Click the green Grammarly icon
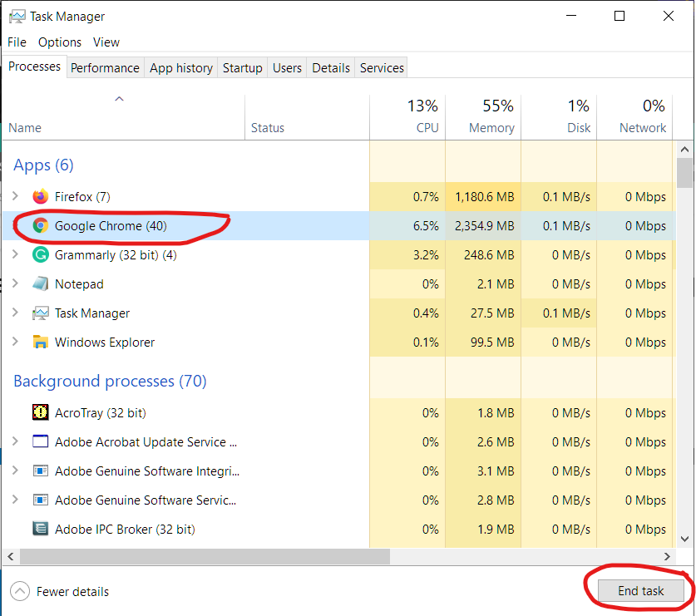Screen dimensions: 696x616 [x=41, y=254]
